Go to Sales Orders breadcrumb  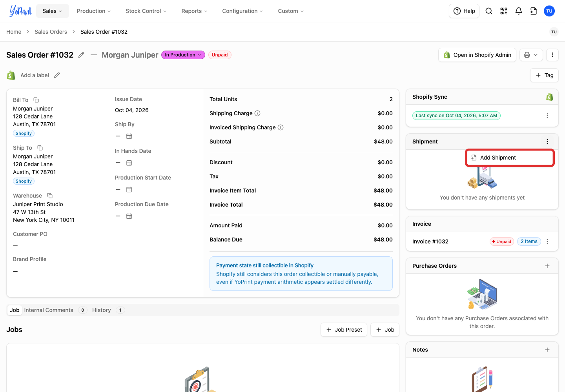[x=51, y=32]
